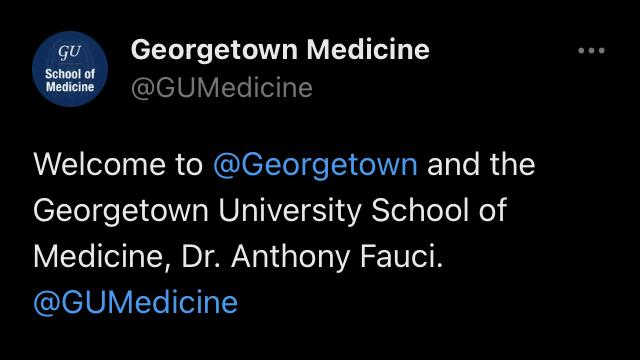The image size is (640, 360).
Task: Click the word Fauci ending the sentence
Action: pyautogui.click(x=401, y=257)
